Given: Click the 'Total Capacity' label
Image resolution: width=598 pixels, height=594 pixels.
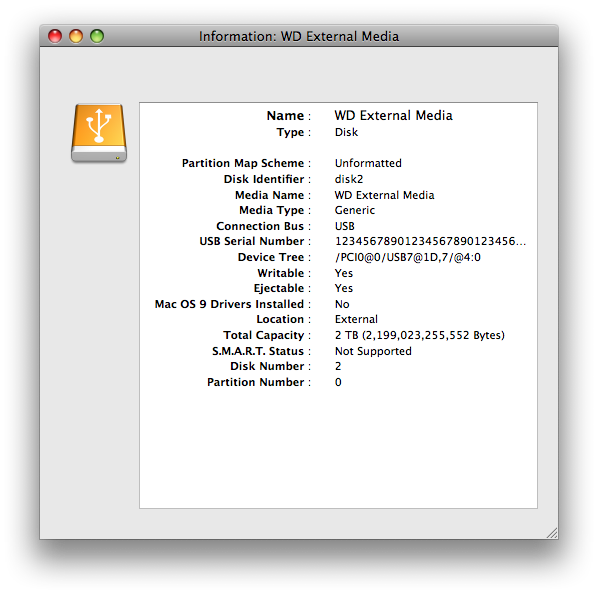Looking at the screenshot, I should 264,335.
